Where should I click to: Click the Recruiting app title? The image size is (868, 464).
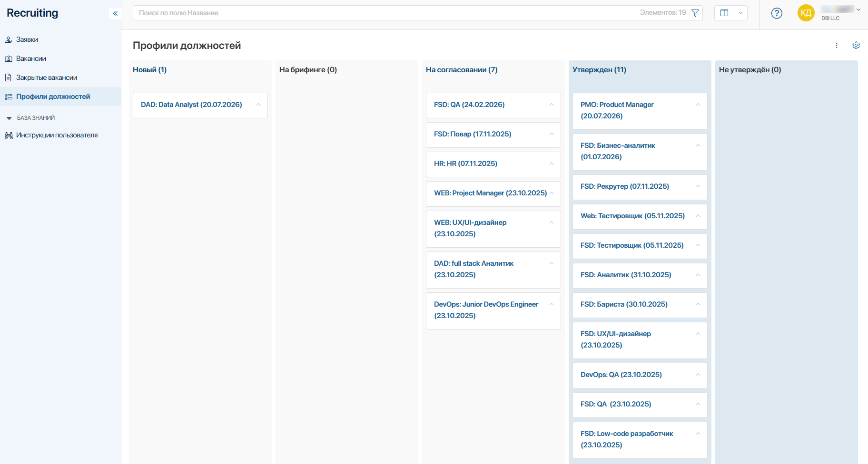(x=32, y=13)
